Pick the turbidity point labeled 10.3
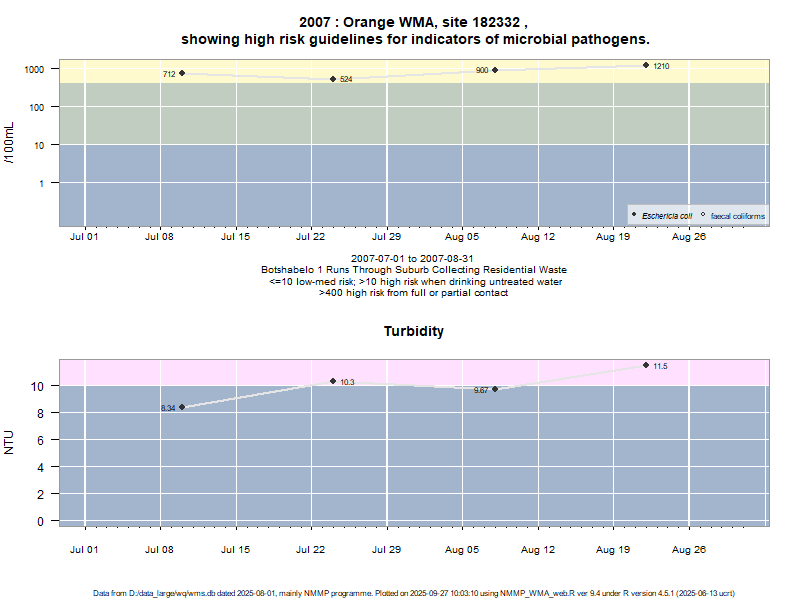The width and height of the screenshot is (800, 600). click(333, 381)
